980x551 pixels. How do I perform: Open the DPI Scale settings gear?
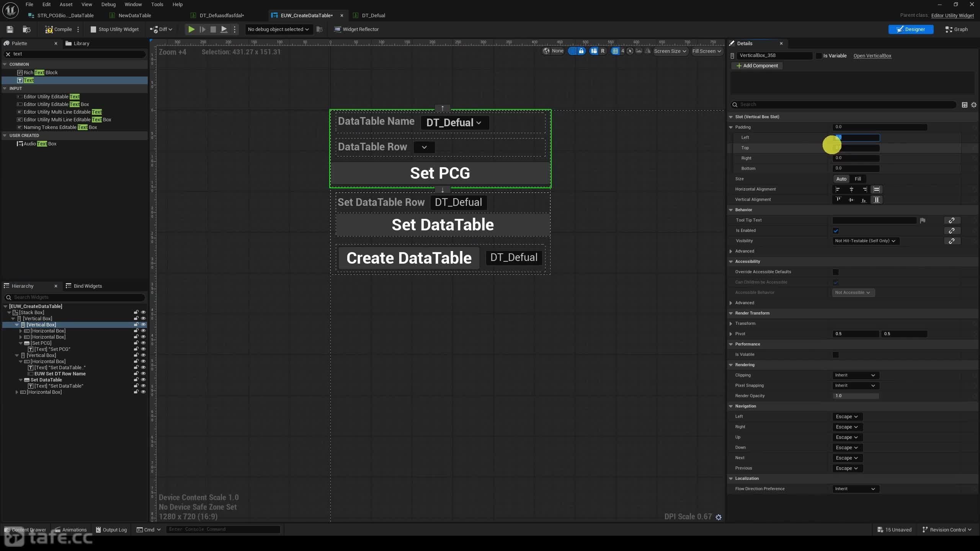click(x=719, y=517)
